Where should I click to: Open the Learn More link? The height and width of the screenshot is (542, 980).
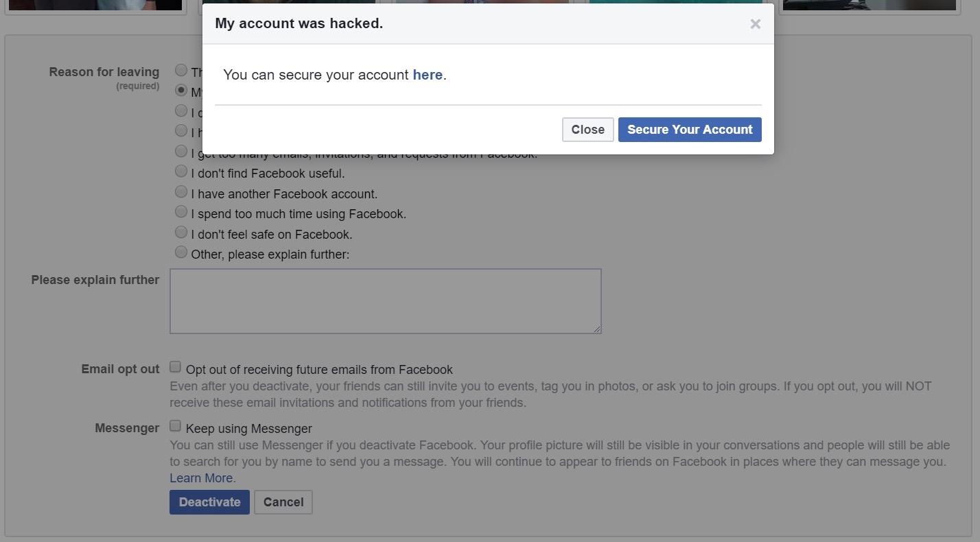tap(201, 478)
